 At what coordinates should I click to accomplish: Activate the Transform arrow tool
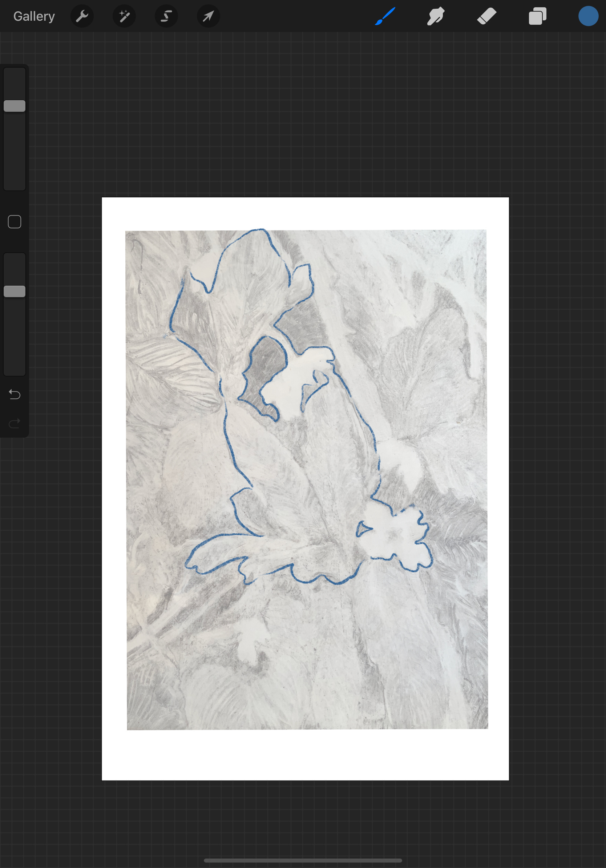[209, 16]
